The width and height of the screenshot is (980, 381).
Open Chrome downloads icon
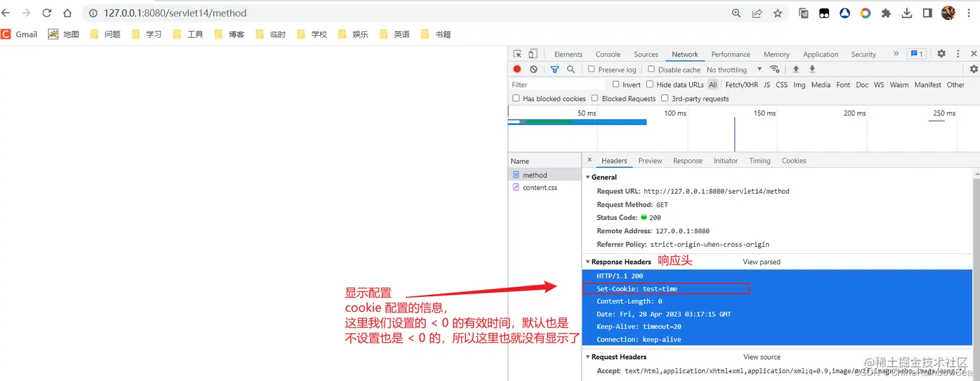tap(907, 13)
